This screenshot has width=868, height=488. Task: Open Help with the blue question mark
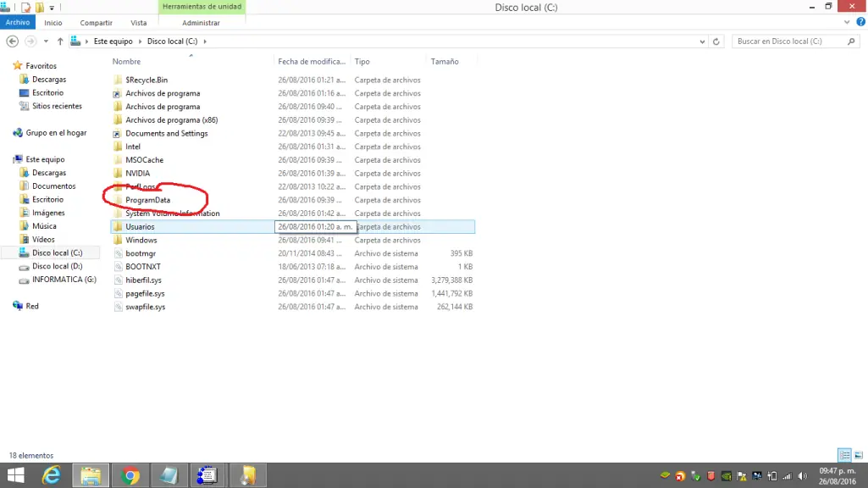pos(861,22)
